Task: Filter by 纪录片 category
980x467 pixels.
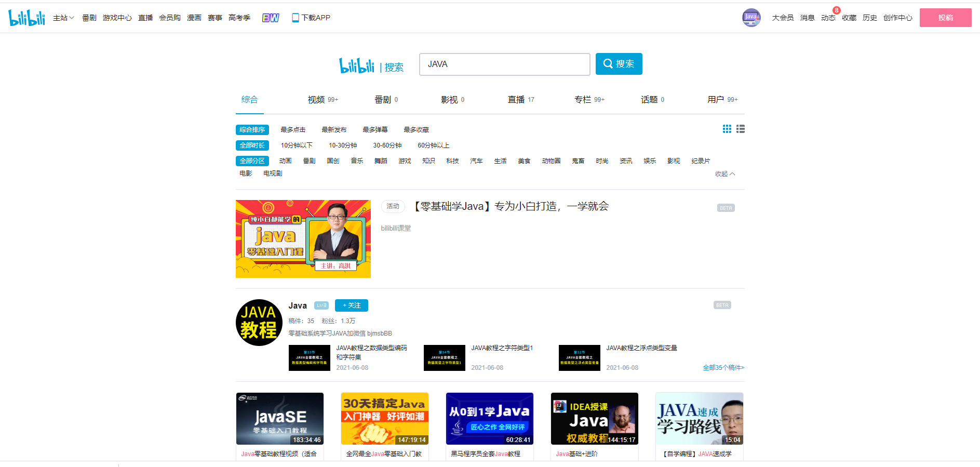Action: (701, 161)
